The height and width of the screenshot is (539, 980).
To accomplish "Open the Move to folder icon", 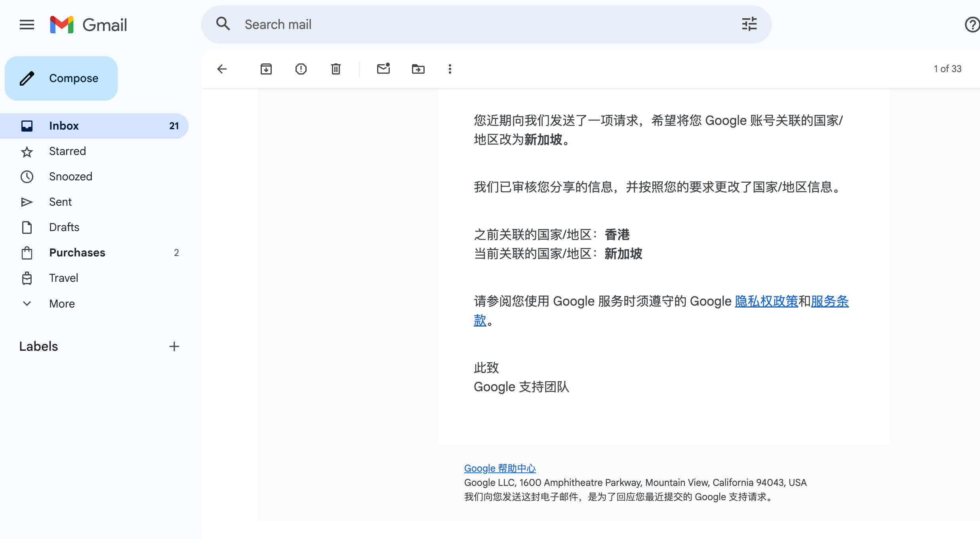I will pos(418,69).
